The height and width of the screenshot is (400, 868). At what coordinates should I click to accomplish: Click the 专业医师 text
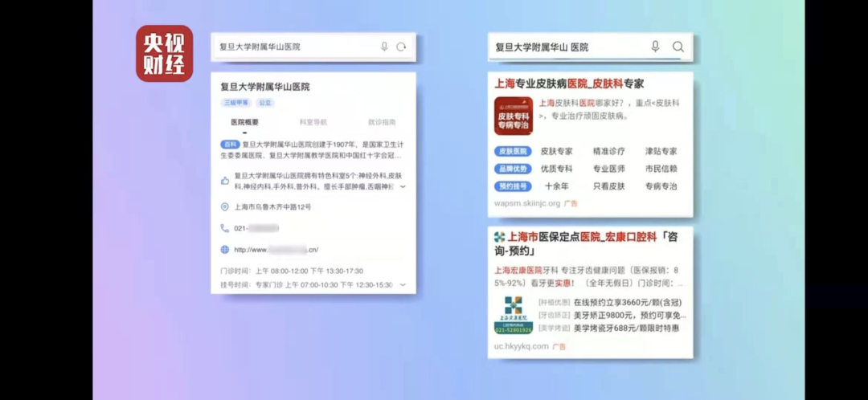click(609, 169)
